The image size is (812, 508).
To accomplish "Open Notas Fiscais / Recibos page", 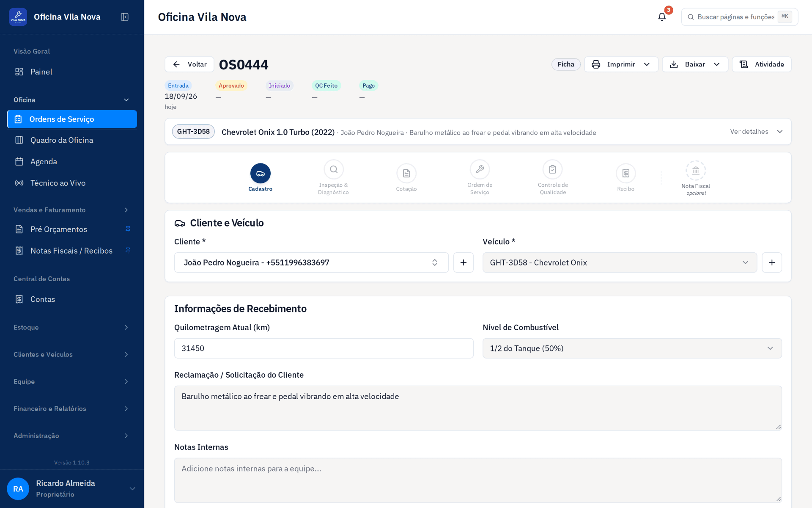I will 71,251.
